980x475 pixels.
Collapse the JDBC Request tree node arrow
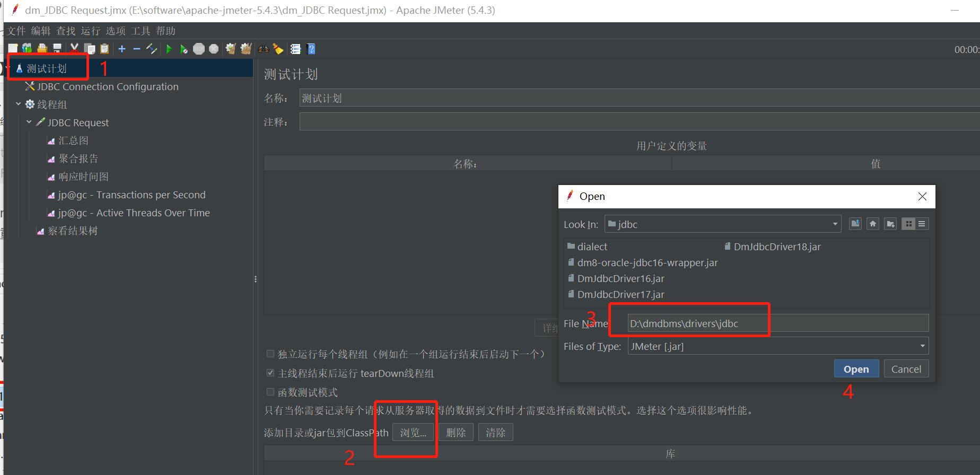pyautogui.click(x=29, y=122)
